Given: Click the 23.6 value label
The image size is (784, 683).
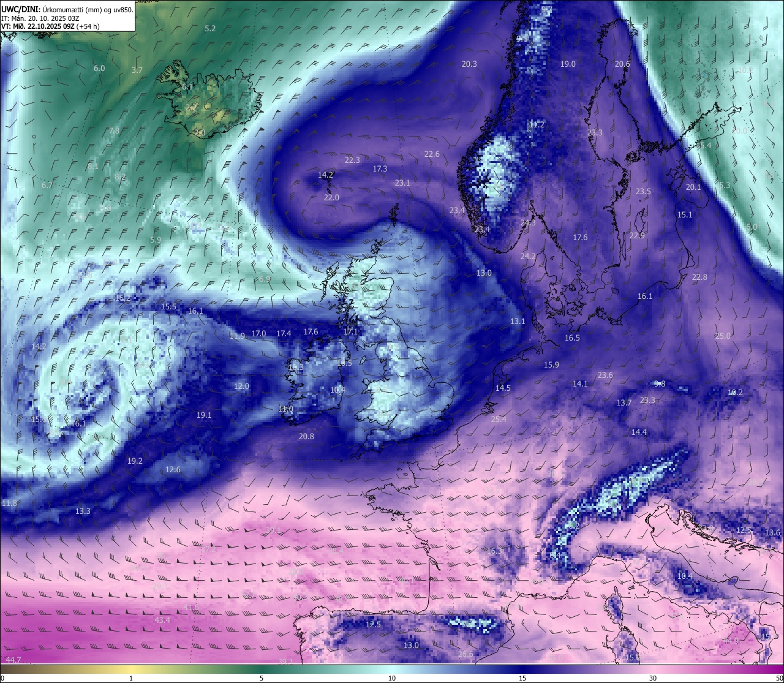Looking at the screenshot, I should coord(605,375).
